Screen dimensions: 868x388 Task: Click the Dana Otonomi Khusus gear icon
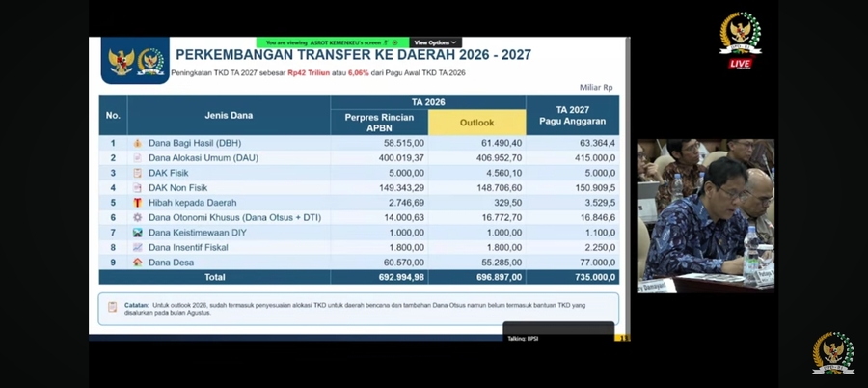137,218
